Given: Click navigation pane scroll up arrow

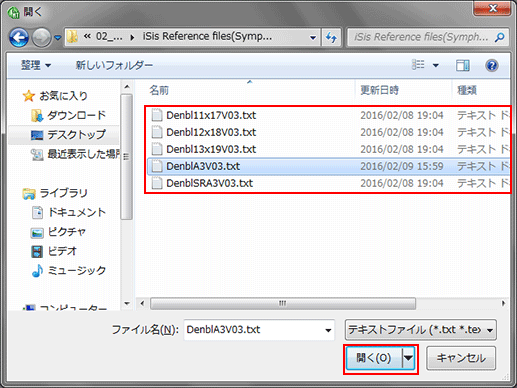Looking at the screenshot, I should 127,87.
